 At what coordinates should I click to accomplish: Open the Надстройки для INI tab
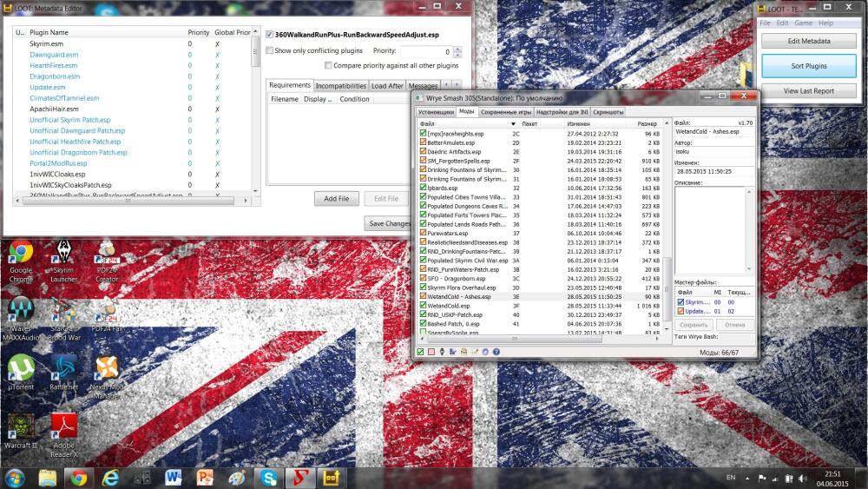pos(562,112)
